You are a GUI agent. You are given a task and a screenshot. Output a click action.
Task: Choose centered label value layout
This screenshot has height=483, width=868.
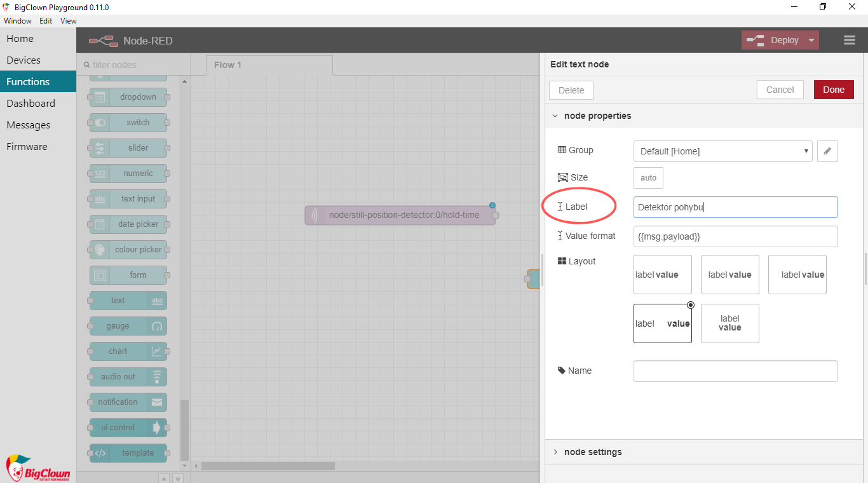(x=729, y=275)
